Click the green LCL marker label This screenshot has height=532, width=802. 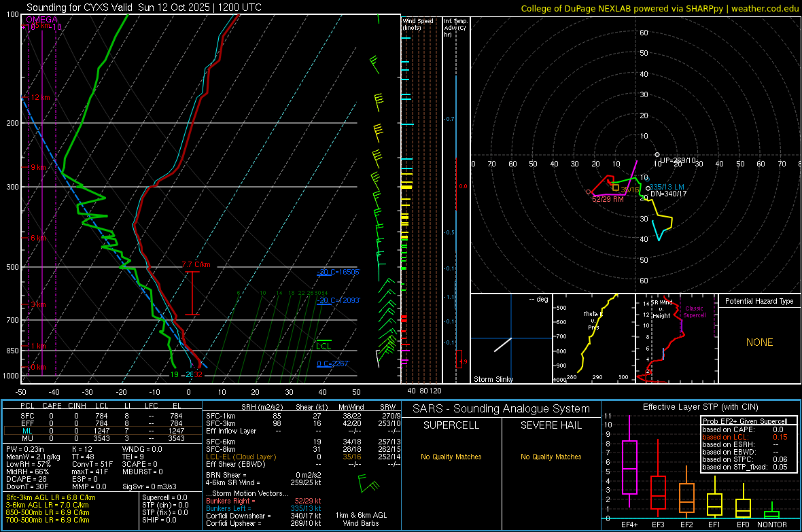(324, 347)
